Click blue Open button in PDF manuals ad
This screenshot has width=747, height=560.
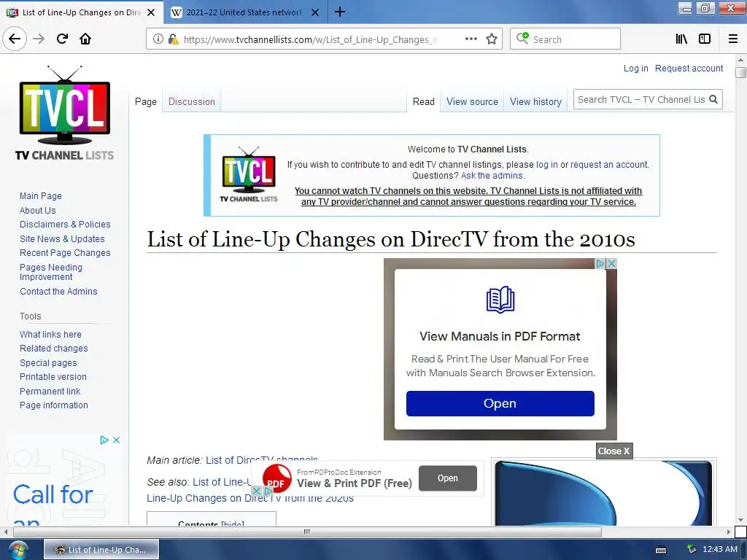click(x=500, y=403)
